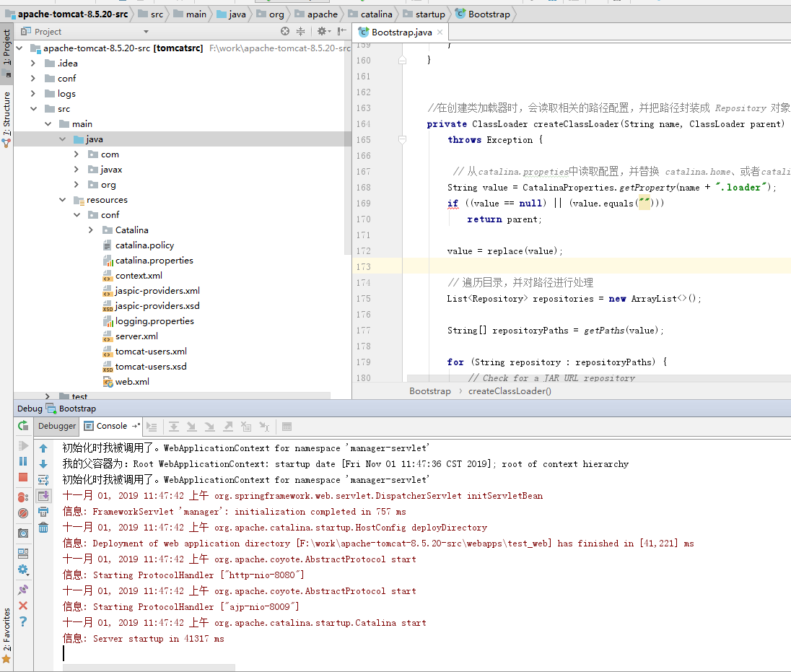Viewport: 791px width, 672px height.
Task: Click the Drop Frame icon
Action: click(x=246, y=427)
